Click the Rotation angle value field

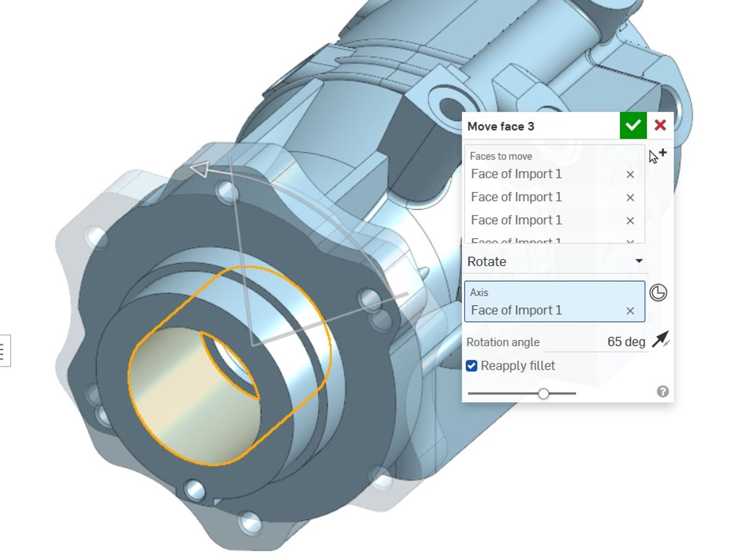[x=627, y=342]
